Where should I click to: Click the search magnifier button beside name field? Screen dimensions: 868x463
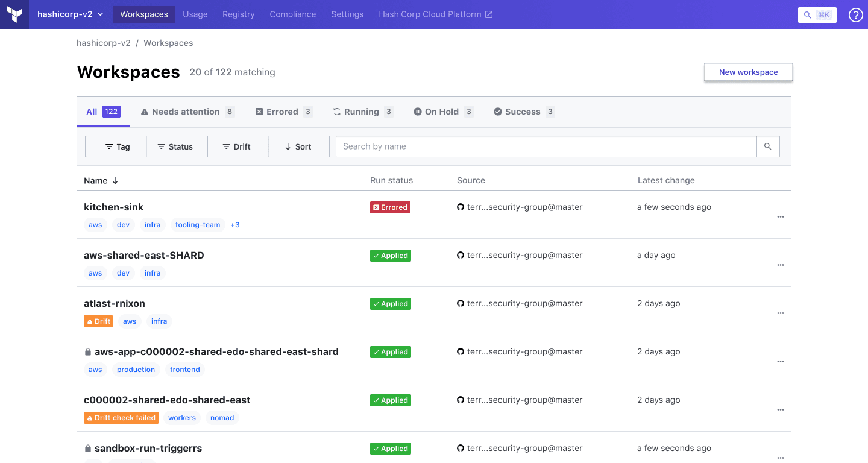[x=767, y=146]
